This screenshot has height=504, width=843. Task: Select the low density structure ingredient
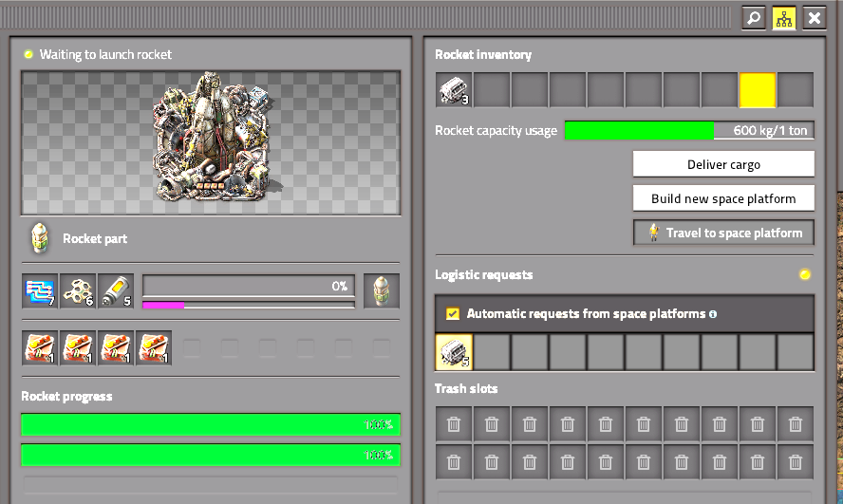[78, 291]
